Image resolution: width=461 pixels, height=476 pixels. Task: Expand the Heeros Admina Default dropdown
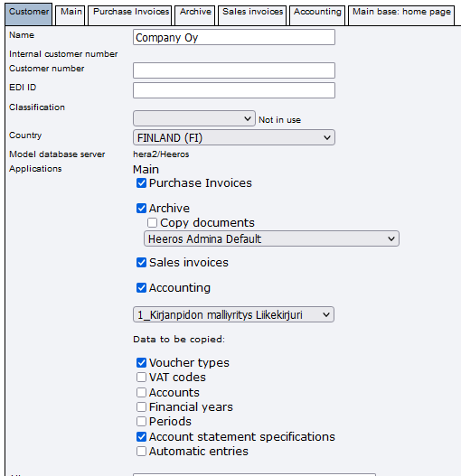tap(271, 238)
